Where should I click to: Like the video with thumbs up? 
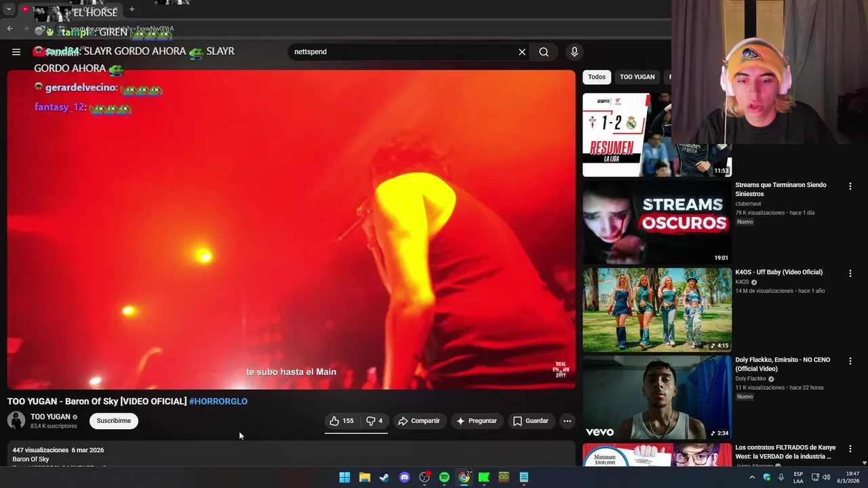point(342,421)
